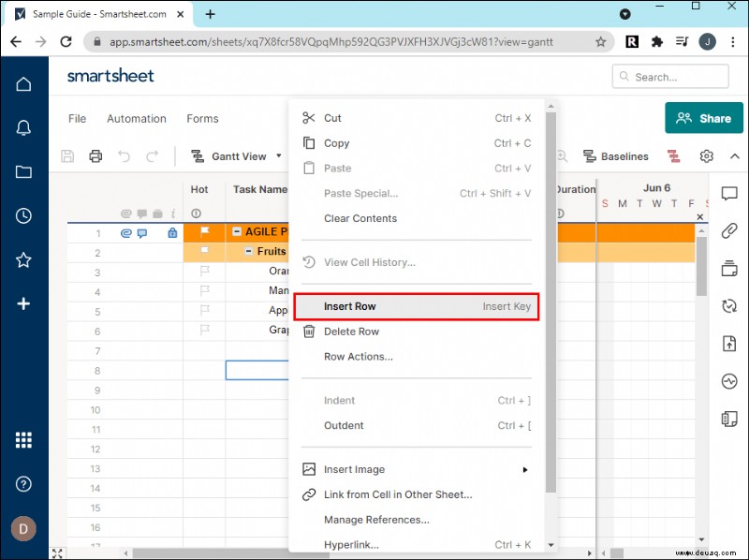This screenshot has width=749, height=560.
Task: Open the File menu
Action: [x=77, y=119]
